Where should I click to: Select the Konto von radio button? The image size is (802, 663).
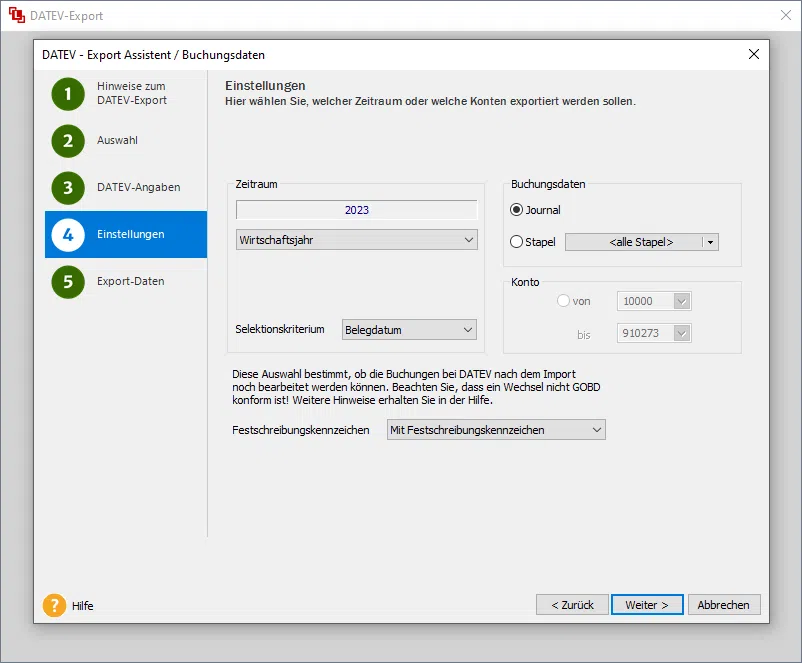point(564,301)
